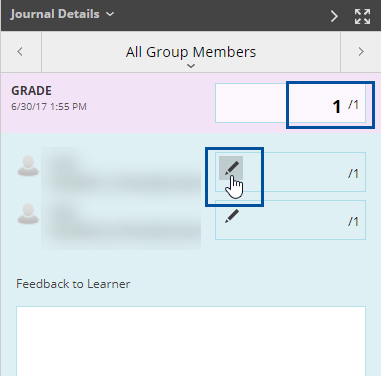
Task: Open the Journal Details dropdown chevron
Action: pyautogui.click(x=110, y=14)
